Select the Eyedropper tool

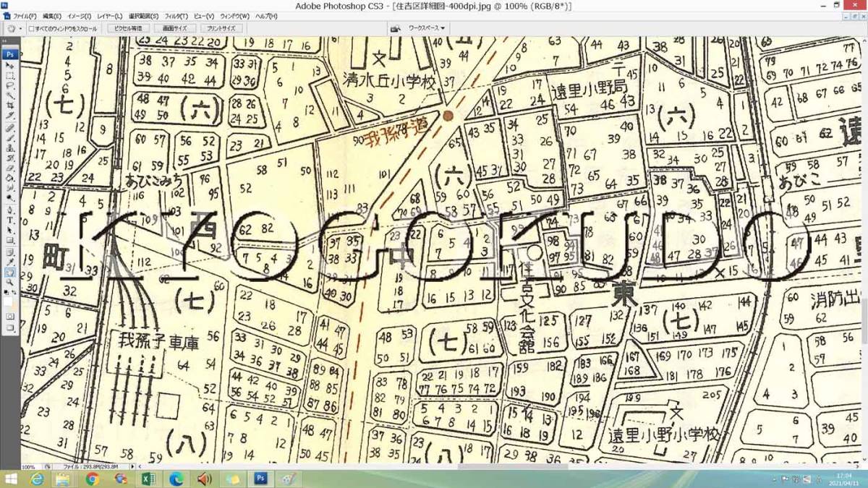coord(10,262)
